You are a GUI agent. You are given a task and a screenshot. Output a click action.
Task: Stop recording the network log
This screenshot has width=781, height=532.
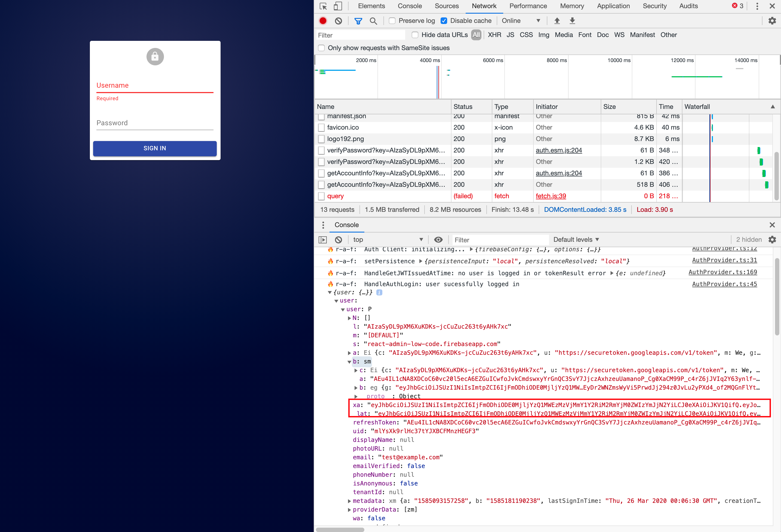click(x=323, y=21)
